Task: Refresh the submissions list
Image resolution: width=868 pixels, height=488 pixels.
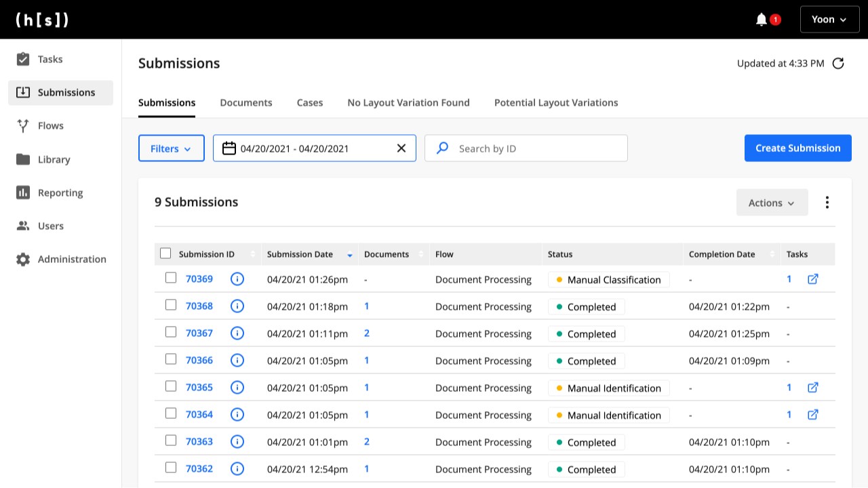Action: pyautogui.click(x=838, y=64)
